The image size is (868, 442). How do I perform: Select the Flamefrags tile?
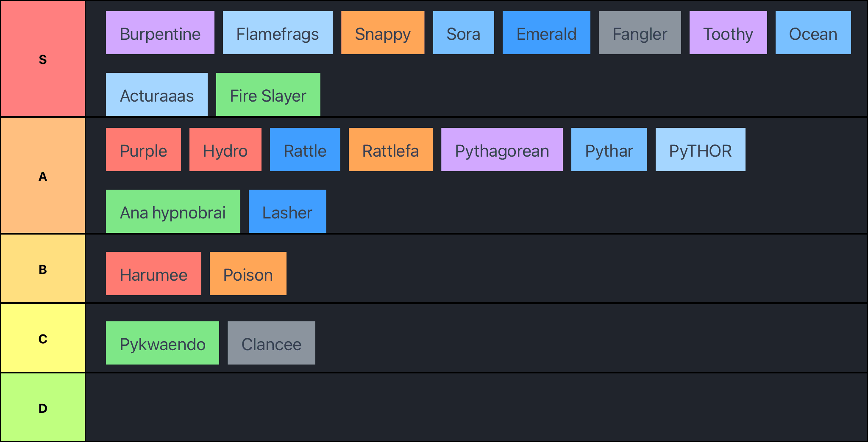tap(278, 33)
